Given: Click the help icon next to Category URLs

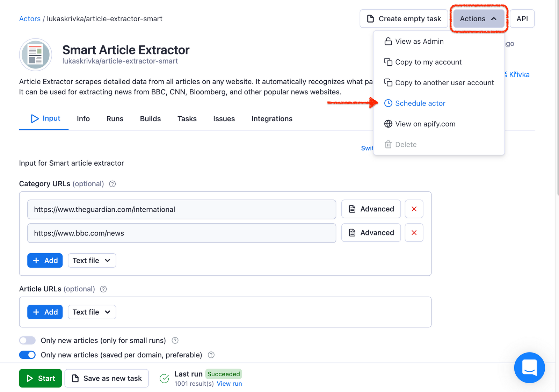Looking at the screenshot, I should pos(112,183).
